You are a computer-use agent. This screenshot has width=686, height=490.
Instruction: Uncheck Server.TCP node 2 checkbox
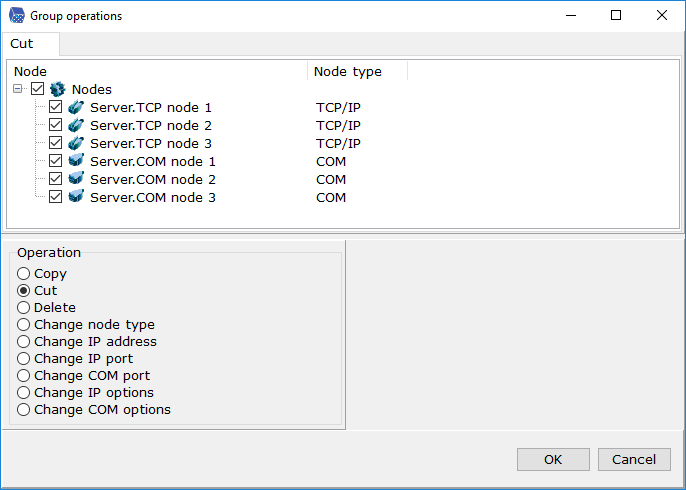(x=56, y=125)
